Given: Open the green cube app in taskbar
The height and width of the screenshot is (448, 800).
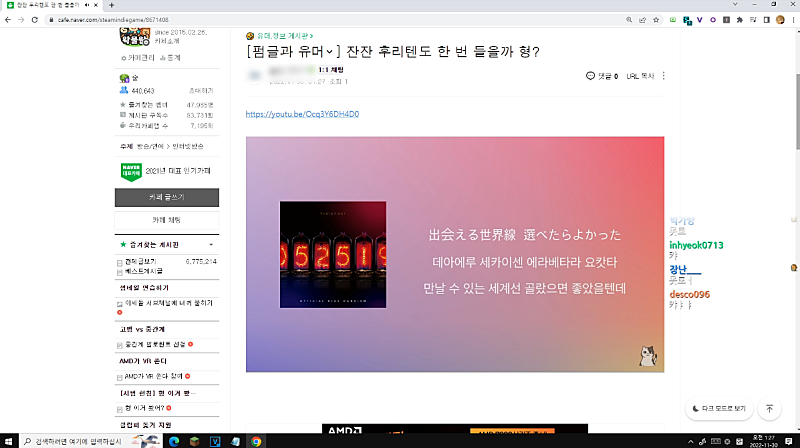Looking at the screenshot, I should pyautogui.click(x=194, y=441).
